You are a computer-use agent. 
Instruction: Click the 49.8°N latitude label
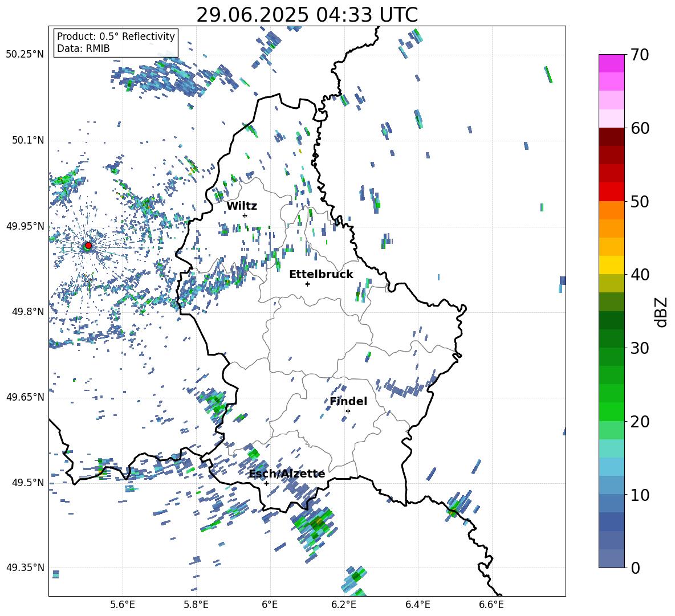(x=28, y=312)
